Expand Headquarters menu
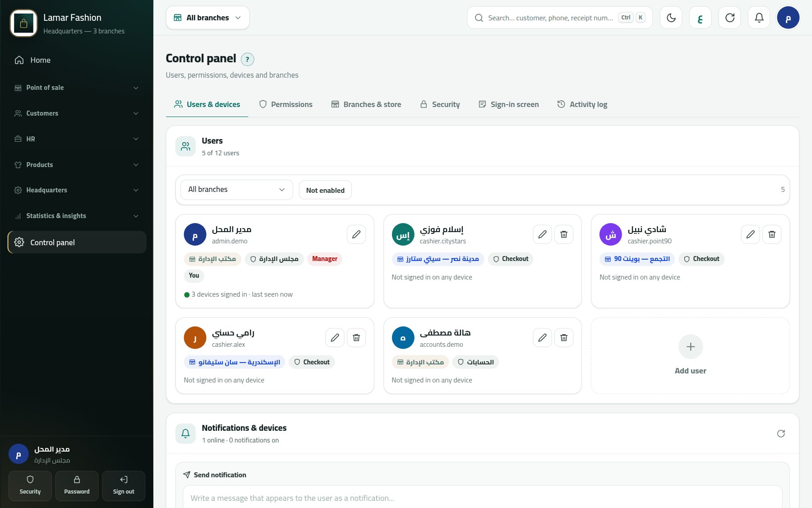Viewport: 812px width, 508px height. click(x=77, y=190)
